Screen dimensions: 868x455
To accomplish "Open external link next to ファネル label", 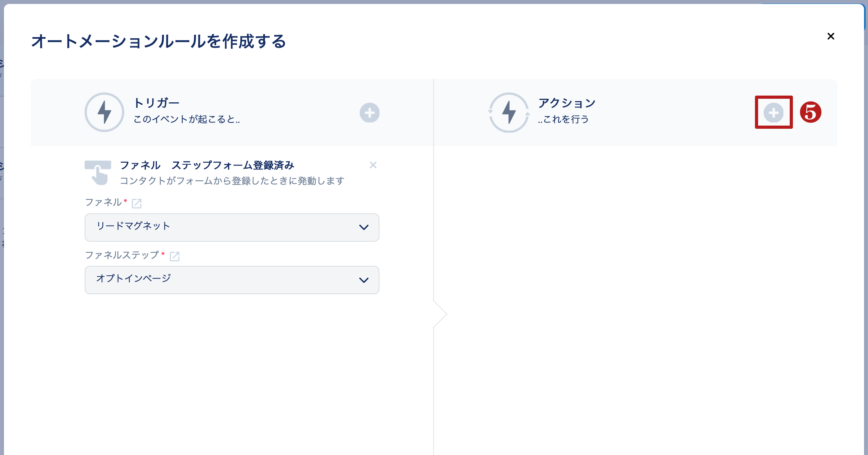I will coord(137,203).
